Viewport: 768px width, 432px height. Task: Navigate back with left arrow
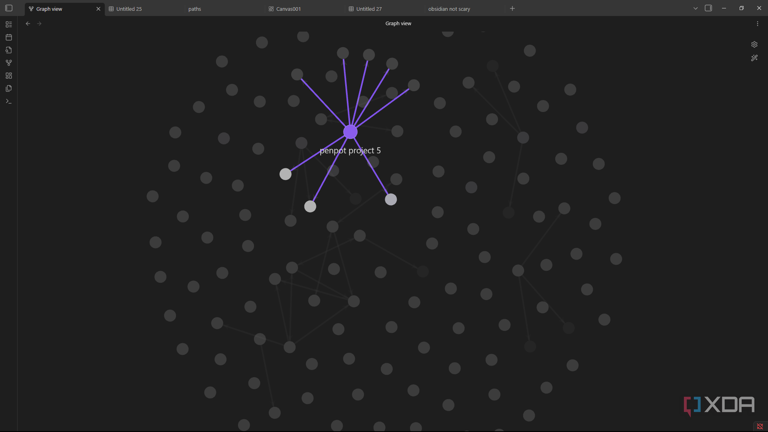28,23
